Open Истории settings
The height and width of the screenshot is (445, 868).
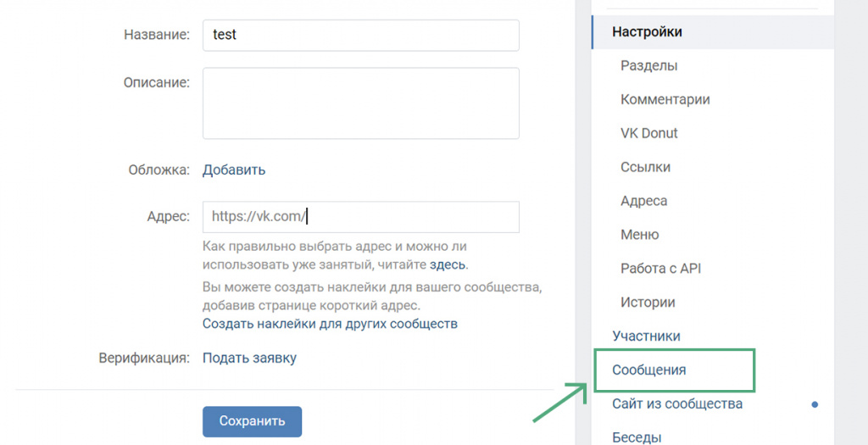648,303
